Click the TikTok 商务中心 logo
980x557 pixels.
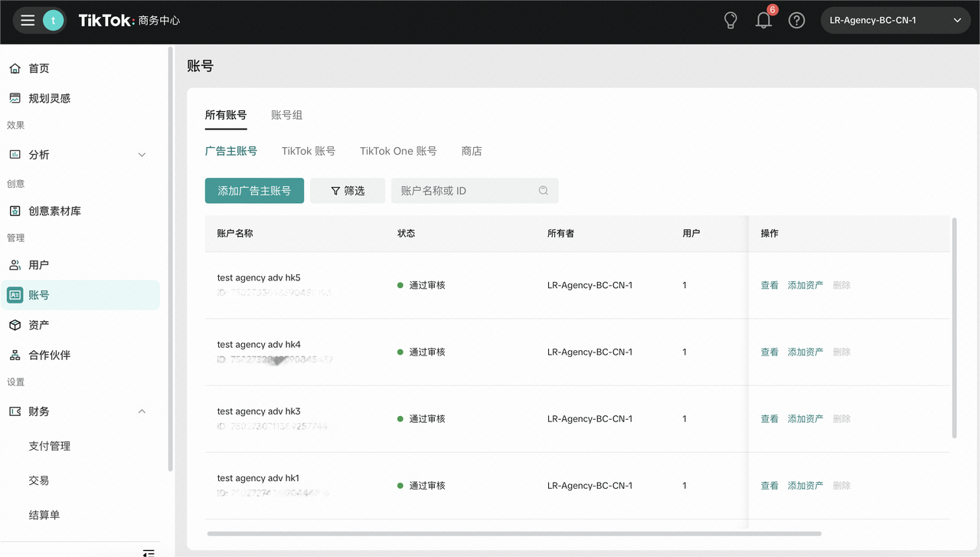pyautogui.click(x=129, y=21)
